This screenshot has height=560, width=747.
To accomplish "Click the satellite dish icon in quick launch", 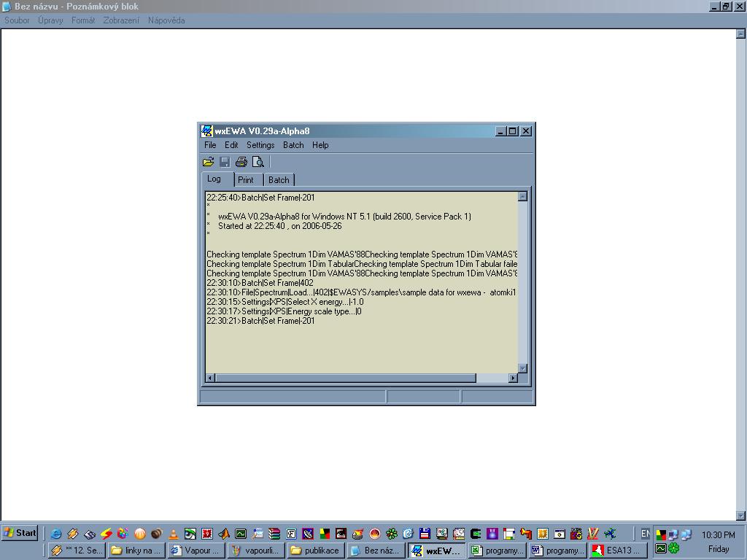I will point(308,534).
